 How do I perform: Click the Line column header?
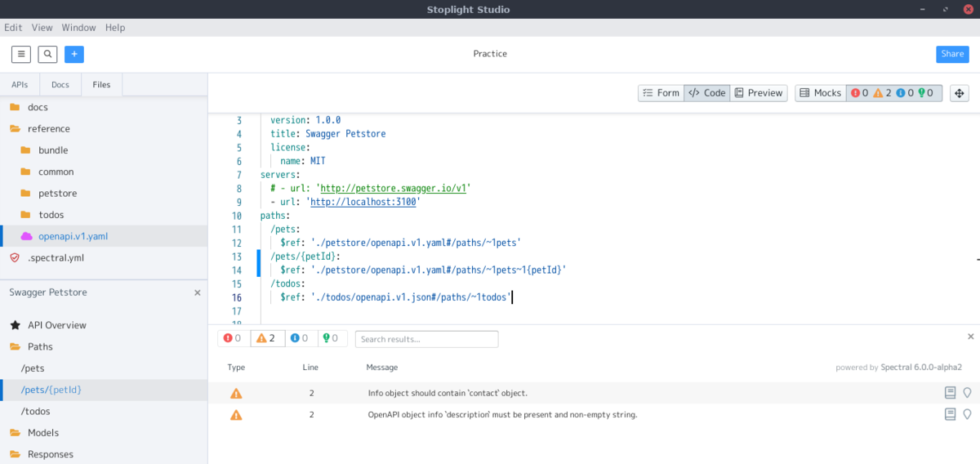(x=310, y=368)
